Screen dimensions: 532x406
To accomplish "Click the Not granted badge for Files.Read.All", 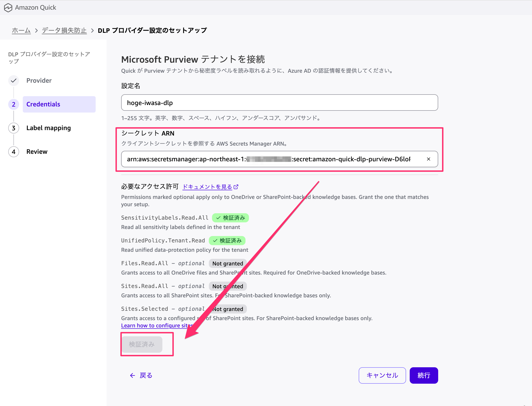I will 228,263.
